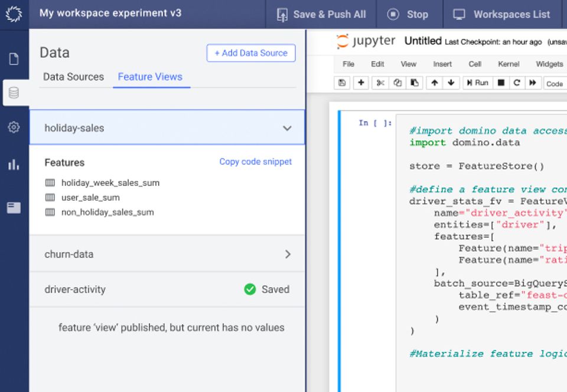Expand the churn-data feature view
Image resolution: width=567 pixels, height=392 pixels.
[288, 254]
